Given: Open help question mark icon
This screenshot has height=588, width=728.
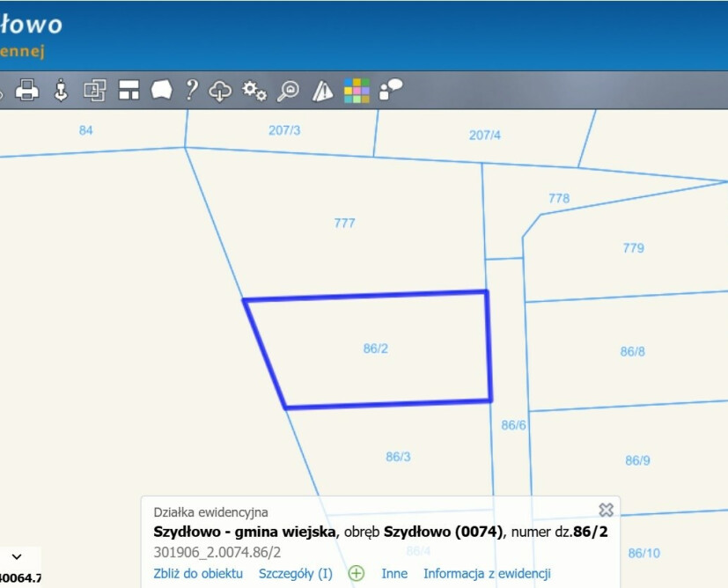Looking at the screenshot, I should [191, 90].
